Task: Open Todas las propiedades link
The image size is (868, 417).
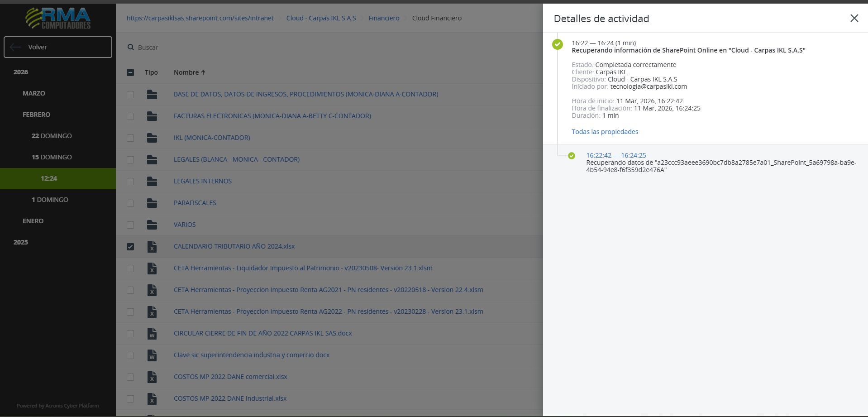Action: pyautogui.click(x=605, y=132)
